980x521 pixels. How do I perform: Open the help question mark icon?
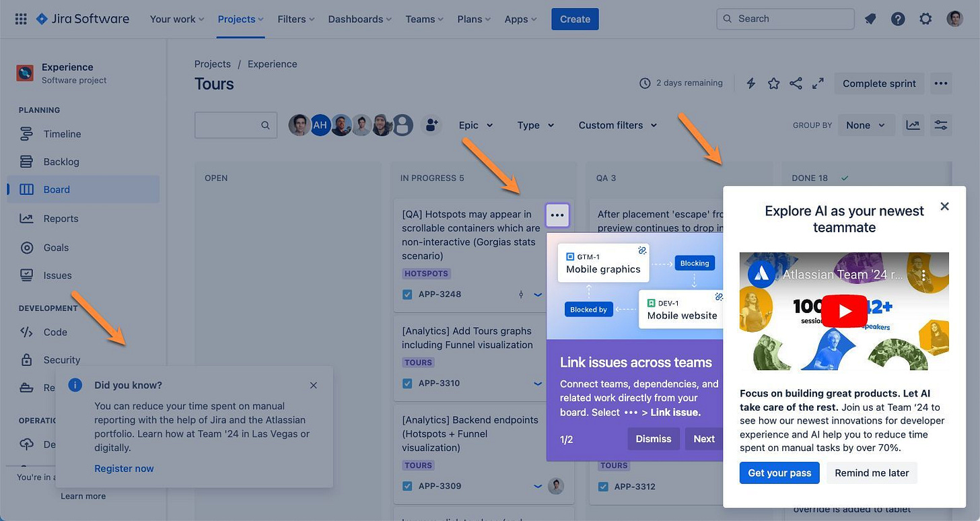898,19
